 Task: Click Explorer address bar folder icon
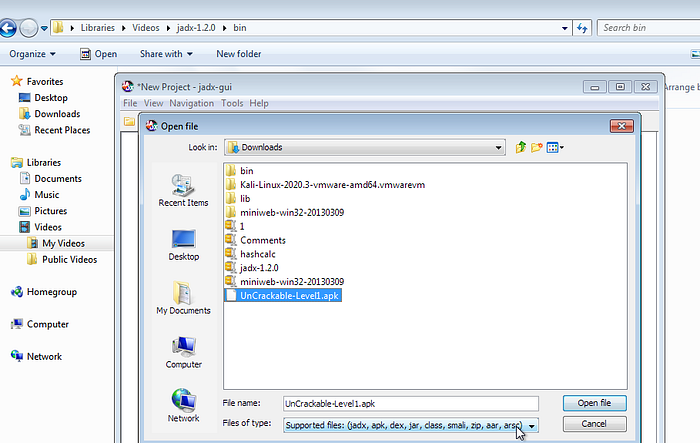point(58,28)
